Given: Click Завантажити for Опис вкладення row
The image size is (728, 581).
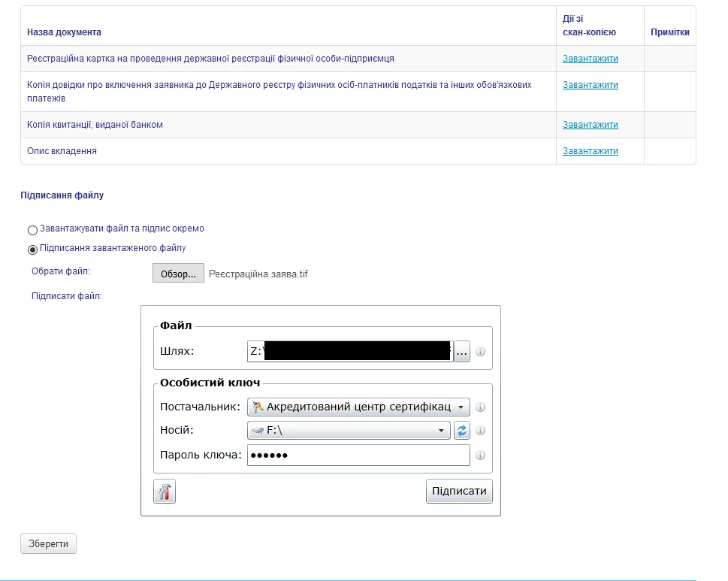Looking at the screenshot, I should click(590, 151).
